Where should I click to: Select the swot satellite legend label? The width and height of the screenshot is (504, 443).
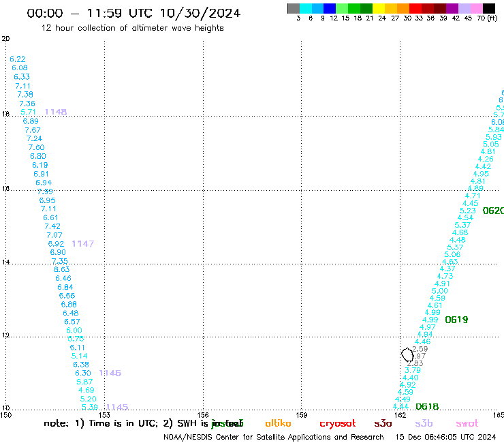[467, 424]
